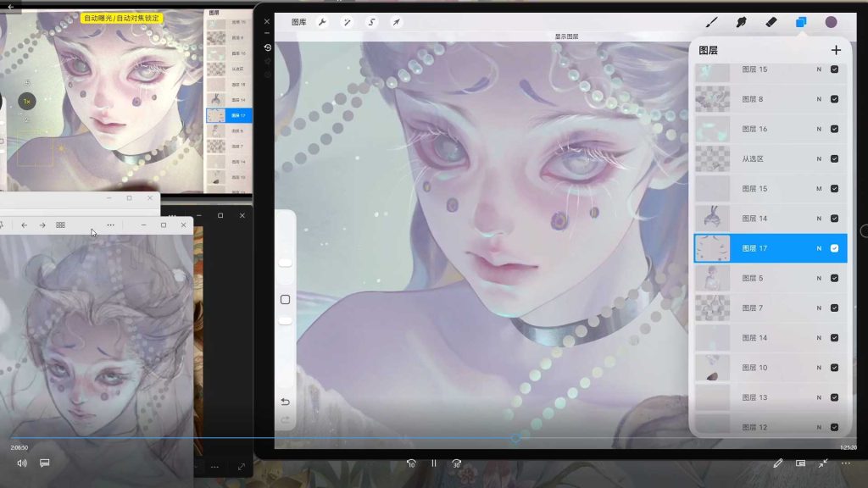
Task: Hide the selected 图层 17 layer
Action: point(834,248)
